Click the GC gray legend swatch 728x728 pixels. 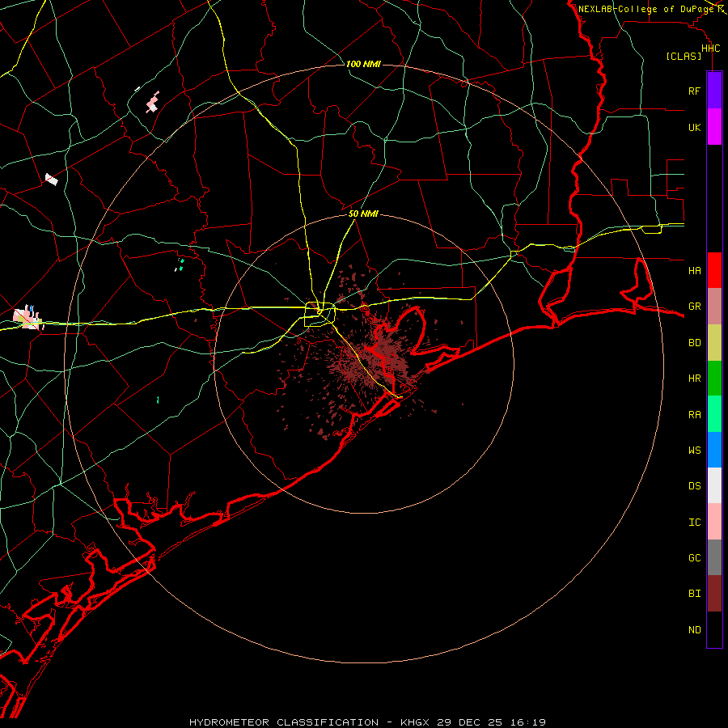click(714, 557)
